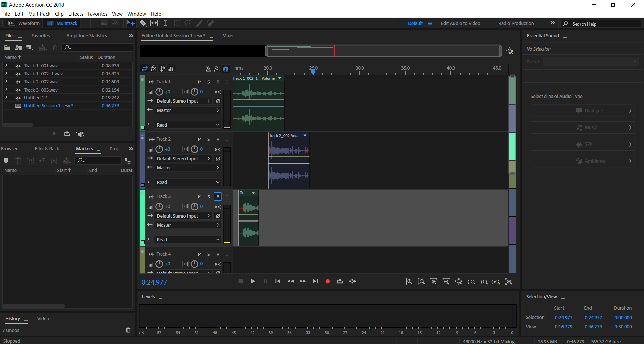
Task: Open the Track 2_002 clip volume dropdown
Action: (x=305, y=135)
